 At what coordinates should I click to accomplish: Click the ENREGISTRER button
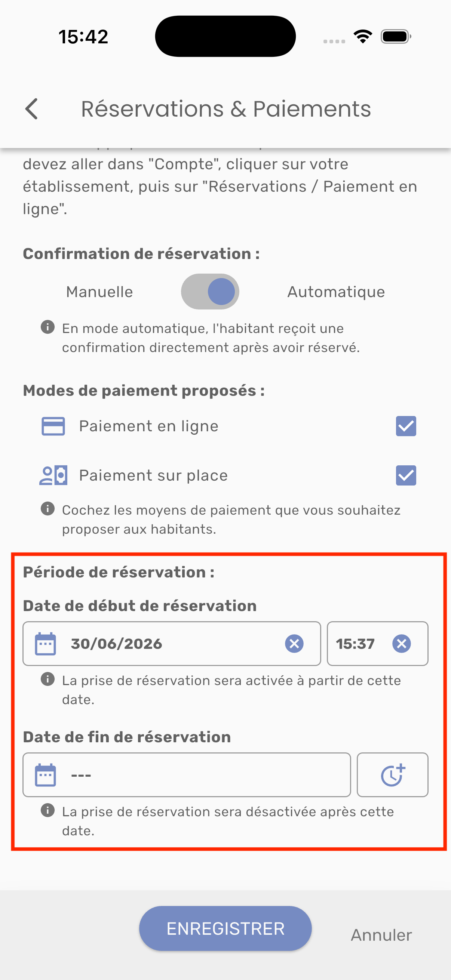(225, 929)
